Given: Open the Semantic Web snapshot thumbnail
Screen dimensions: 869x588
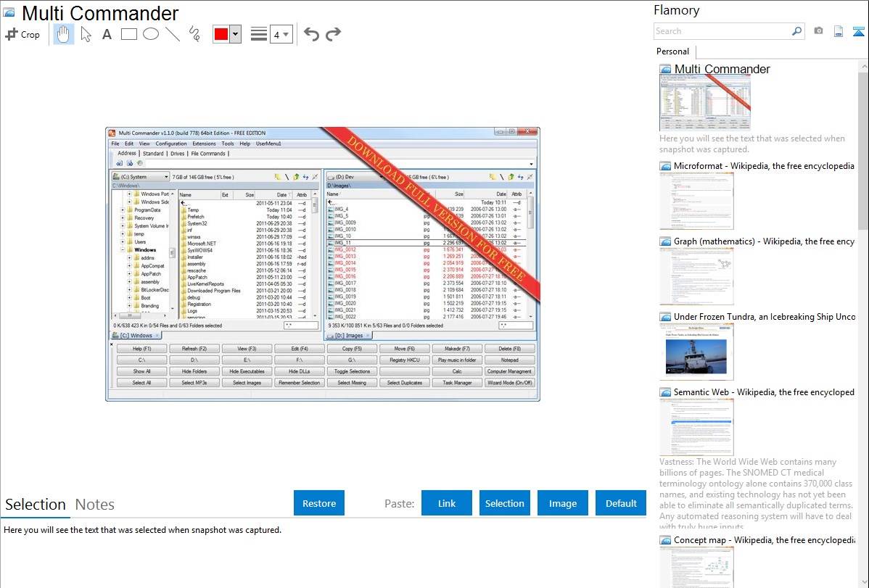Looking at the screenshot, I should 696,427.
